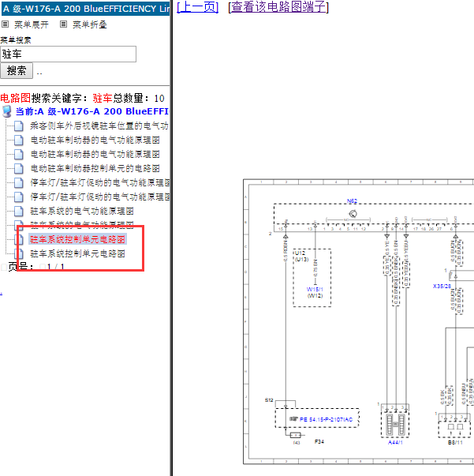Click the B8/11 component label

click(x=455, y=443)
